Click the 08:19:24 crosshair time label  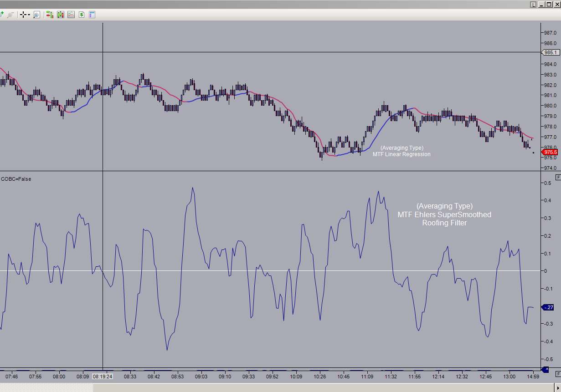pos(103,377)
